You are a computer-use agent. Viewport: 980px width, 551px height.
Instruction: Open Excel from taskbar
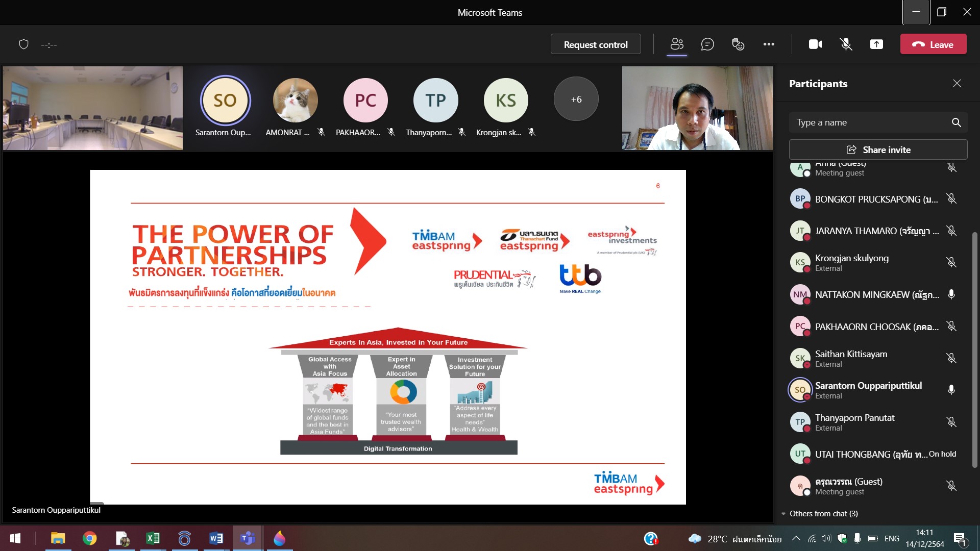[x=153, y=538]
